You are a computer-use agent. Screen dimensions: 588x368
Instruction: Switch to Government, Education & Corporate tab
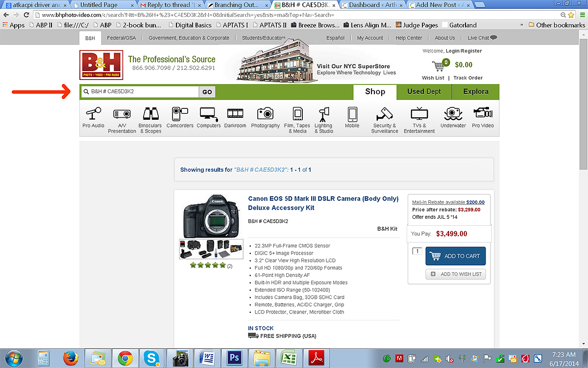pyautogui.click(x=189, y=38)
